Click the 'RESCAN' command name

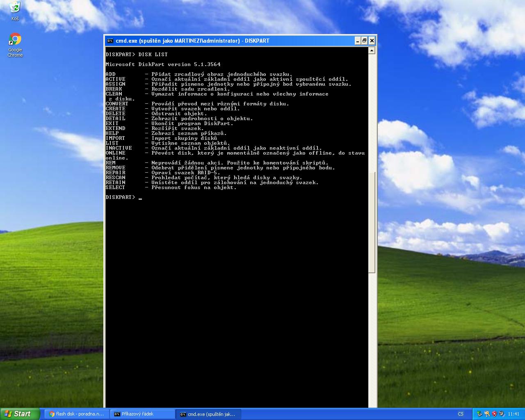116,178
